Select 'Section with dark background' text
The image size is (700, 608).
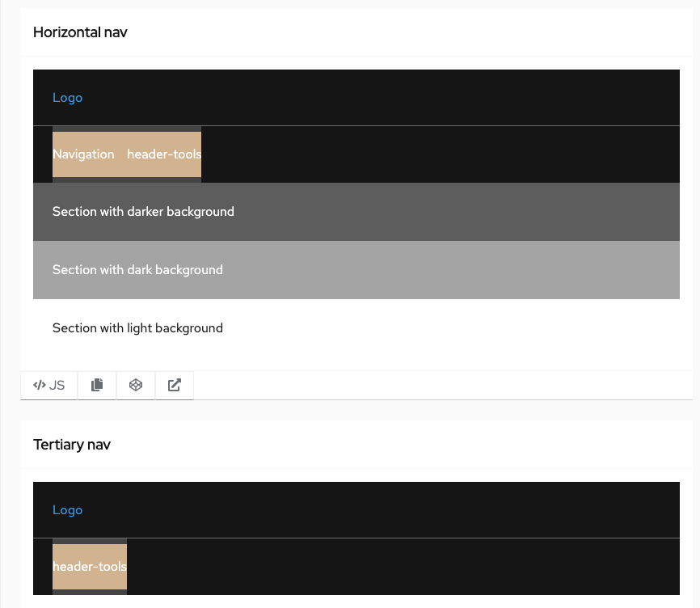[137, 269]
